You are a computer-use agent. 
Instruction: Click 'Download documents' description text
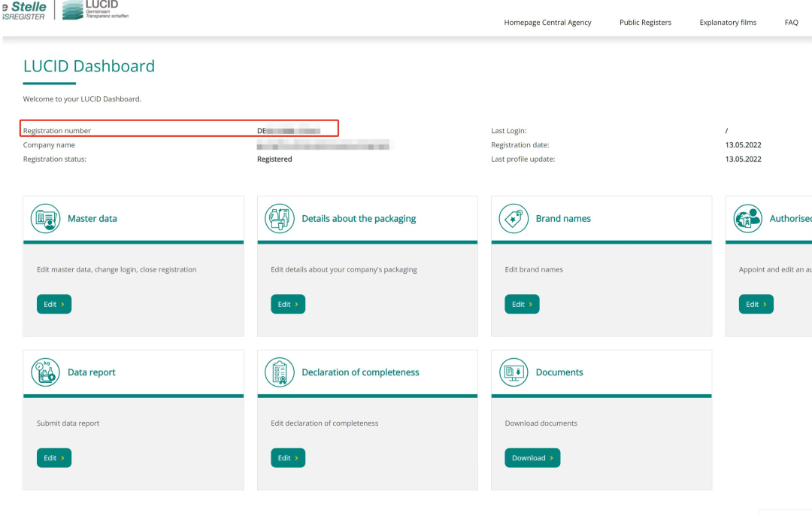tap(541, 423)
